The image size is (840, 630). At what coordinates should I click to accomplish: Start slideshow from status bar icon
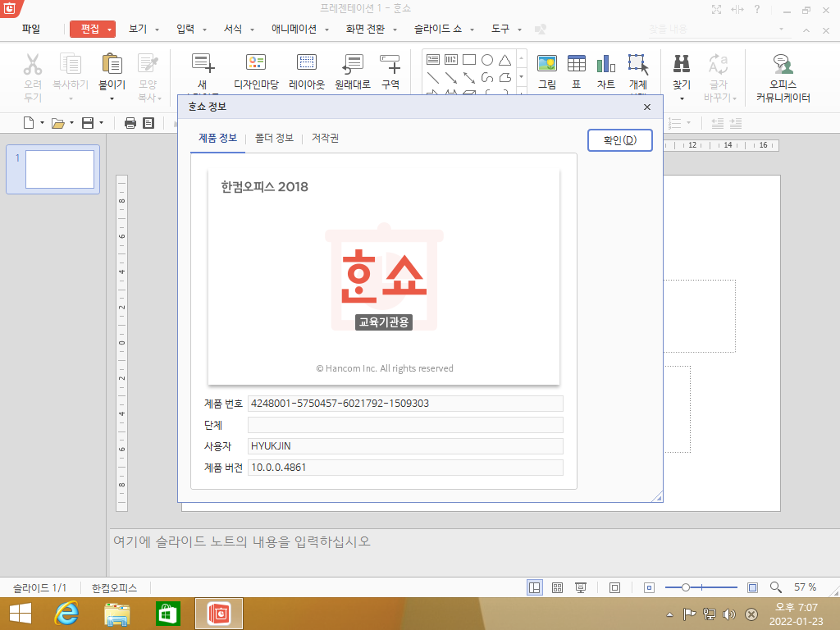coord(580,587)
